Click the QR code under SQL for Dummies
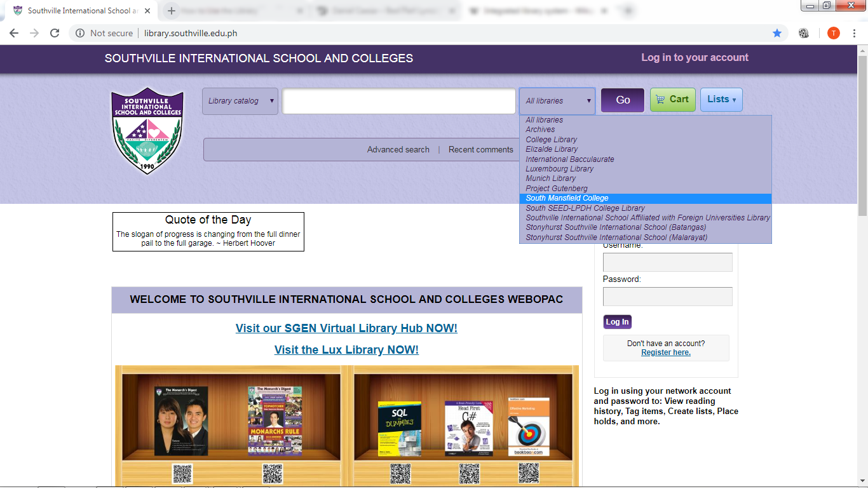Image resolution: width=868 pixels, height=489 pixels. [400, 474]
